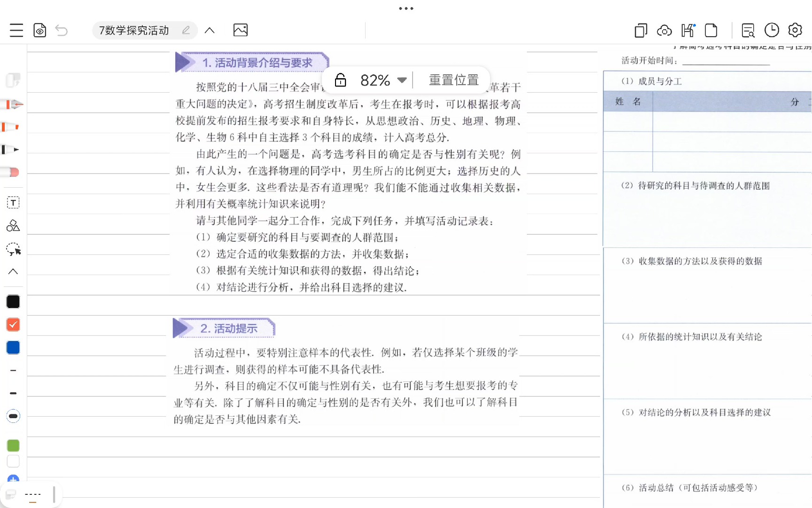Add a new page with the page icon
Image resolution: width=812 pixels, height=508 pixels.
[711, 30]
